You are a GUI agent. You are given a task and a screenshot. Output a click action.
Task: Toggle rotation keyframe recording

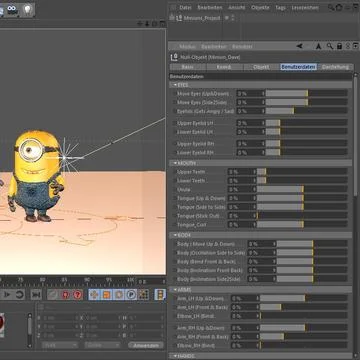[x=119, y=294]
